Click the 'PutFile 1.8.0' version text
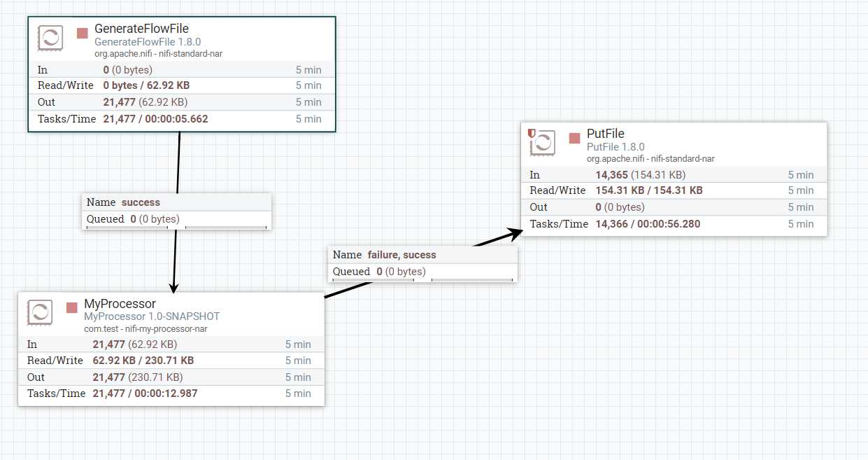Screen dimensions: 868x460 616,147
